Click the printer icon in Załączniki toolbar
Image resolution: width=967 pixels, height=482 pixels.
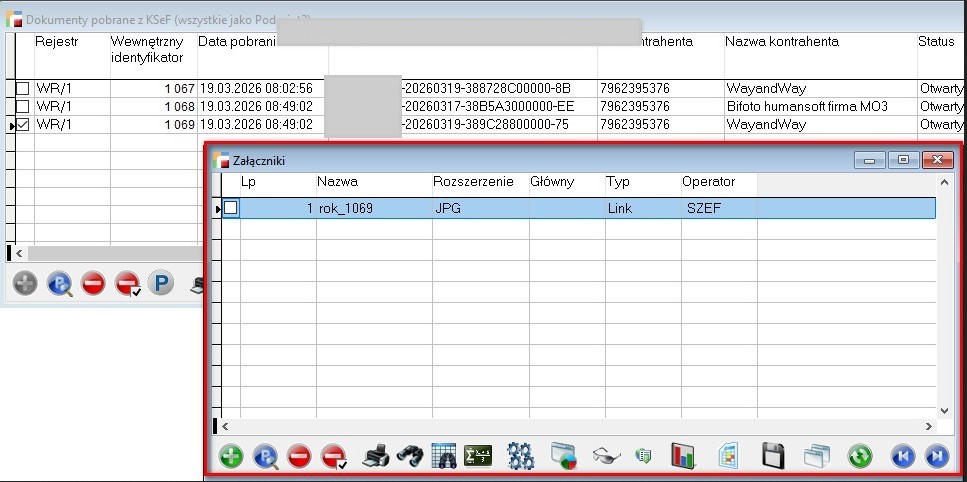(375, 457)
